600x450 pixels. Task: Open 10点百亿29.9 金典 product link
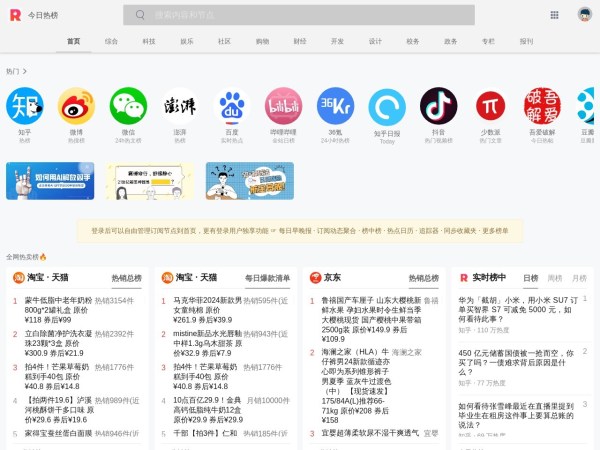[207, 410]
